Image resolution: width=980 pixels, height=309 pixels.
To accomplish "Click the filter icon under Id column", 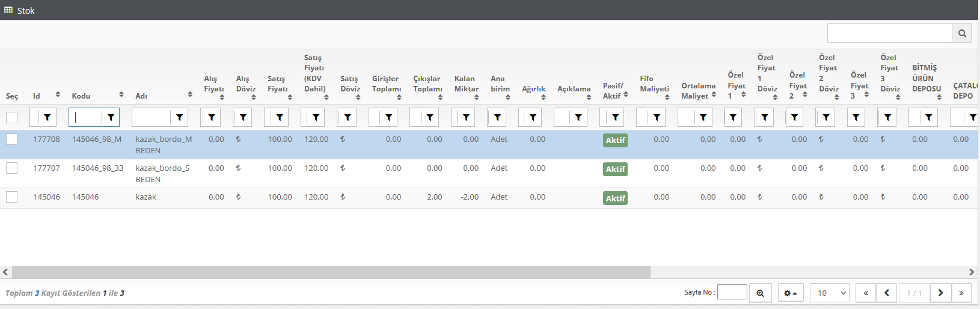I will (x=47, y=118).
